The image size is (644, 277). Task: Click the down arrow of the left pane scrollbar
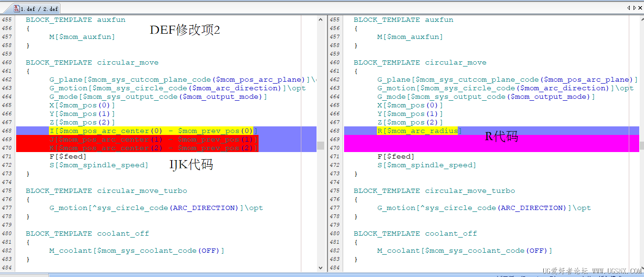coord(321,268)
